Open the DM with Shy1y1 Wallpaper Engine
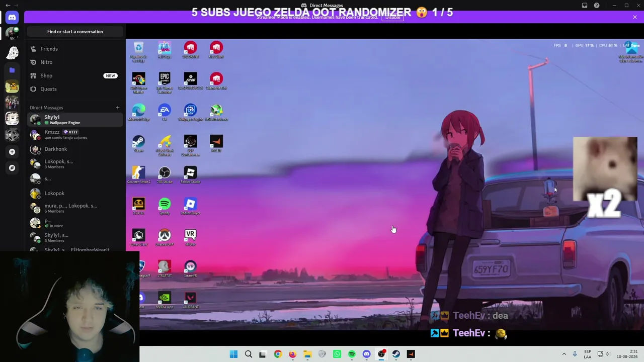Image resolution: width=644 pixels, height=362 pixels. [75, 120]
